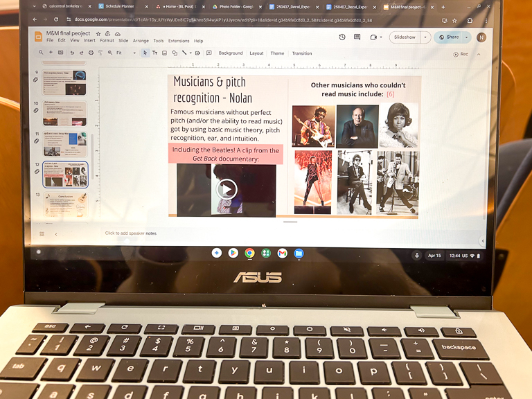Click the Rec record button
Image resolution: width=532 pixels, height=399 pixels.
click(x=461, y=54)
